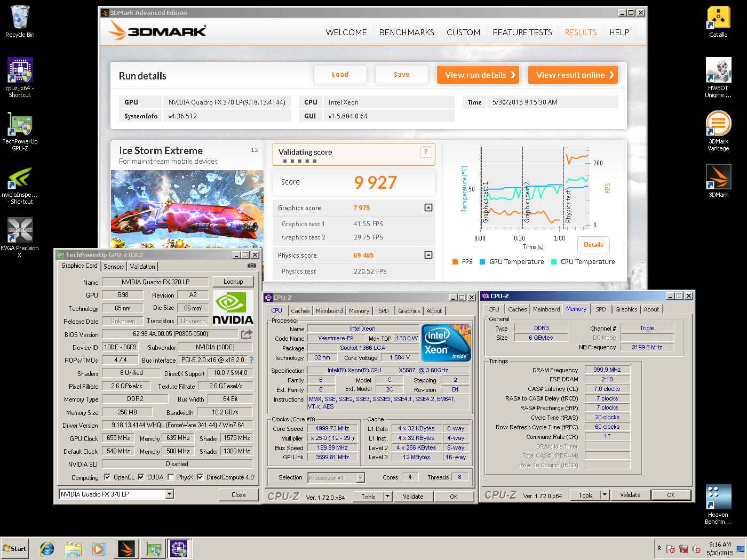Switch to CPU-Z taskbar button
This screenshot has width=747, height=560.
tap(179, 548)
